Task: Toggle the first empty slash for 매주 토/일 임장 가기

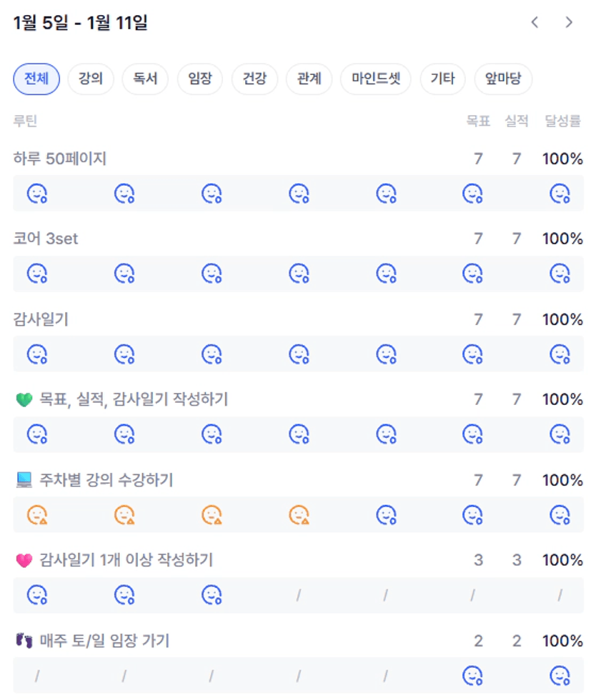Action: point(37,675)
